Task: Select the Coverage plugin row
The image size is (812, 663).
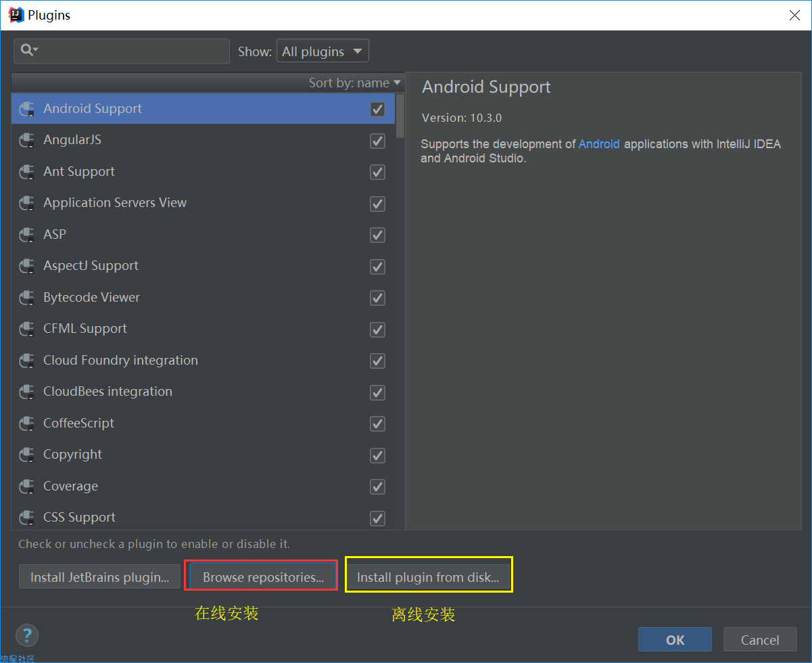Action: click(x=203, y=486)
